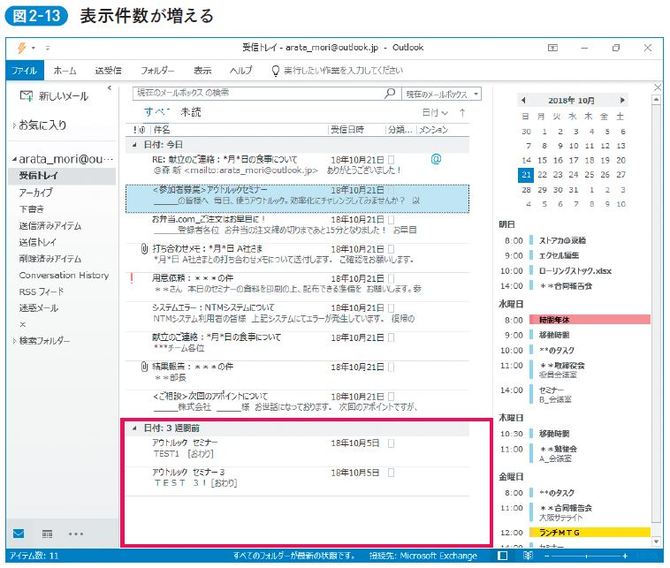Go to previous month in calendar

point(523,101)
